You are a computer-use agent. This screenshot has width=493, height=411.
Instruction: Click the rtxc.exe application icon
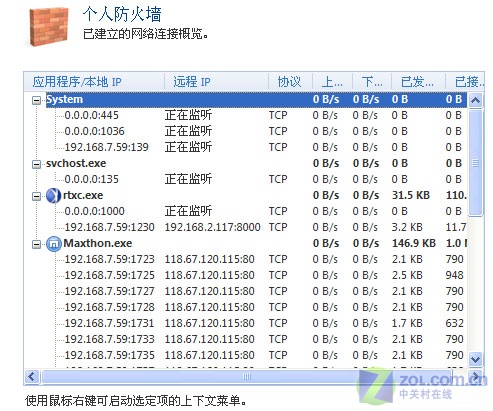53,195
